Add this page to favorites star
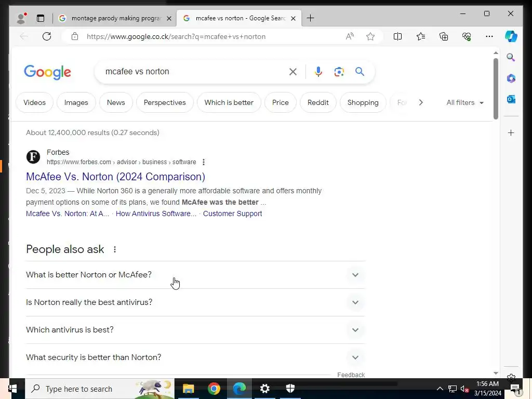The width and height of the screenshot is (532, 399). [x=370, y=36]
